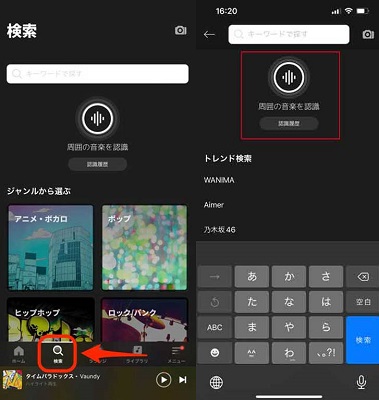Open the ポップ genre card
This screenshot has width=379, height=400.
(144, 248)
